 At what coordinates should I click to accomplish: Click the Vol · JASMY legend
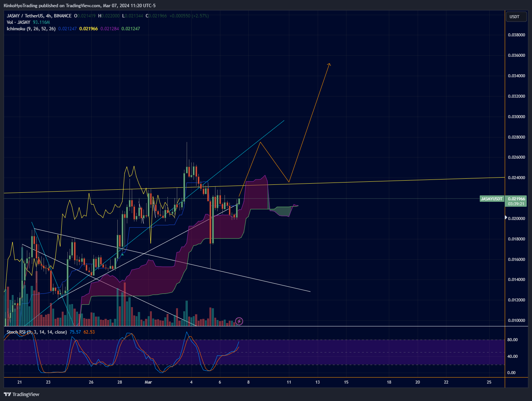click(x=19, y=22)
